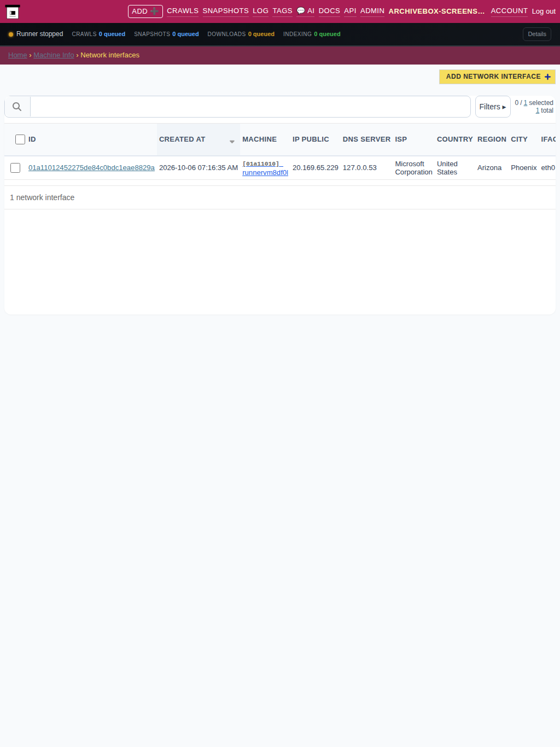Click DOWNLOADS 0 queued status
The height and width of the screenshot is (747, 560).
[241, 34]
